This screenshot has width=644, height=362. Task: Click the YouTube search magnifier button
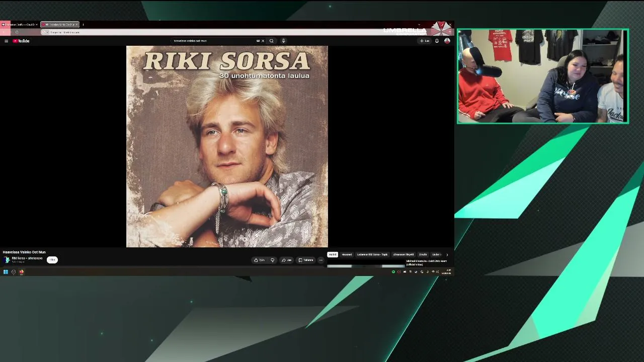coord(272,41)
